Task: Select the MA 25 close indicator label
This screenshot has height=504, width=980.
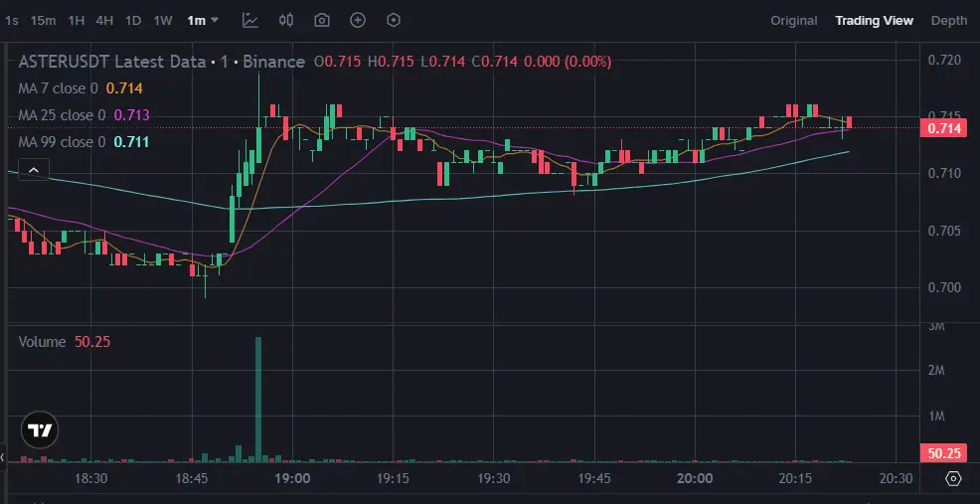Action: point(62,115)
